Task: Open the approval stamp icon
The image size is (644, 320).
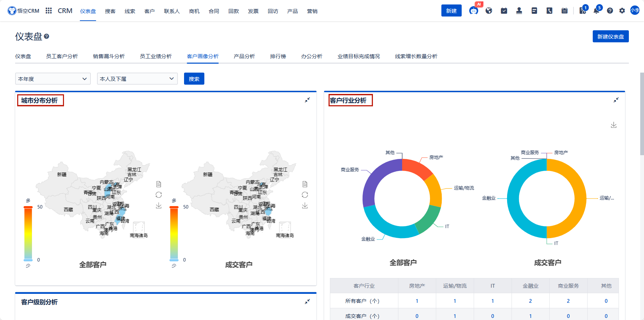Action: click(x=519, y=11)
